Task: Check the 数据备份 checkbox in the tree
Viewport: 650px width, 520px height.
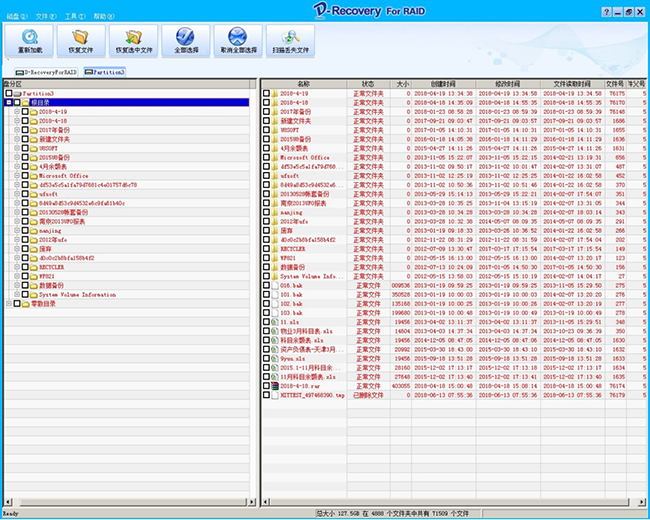Action: point(25,285)
